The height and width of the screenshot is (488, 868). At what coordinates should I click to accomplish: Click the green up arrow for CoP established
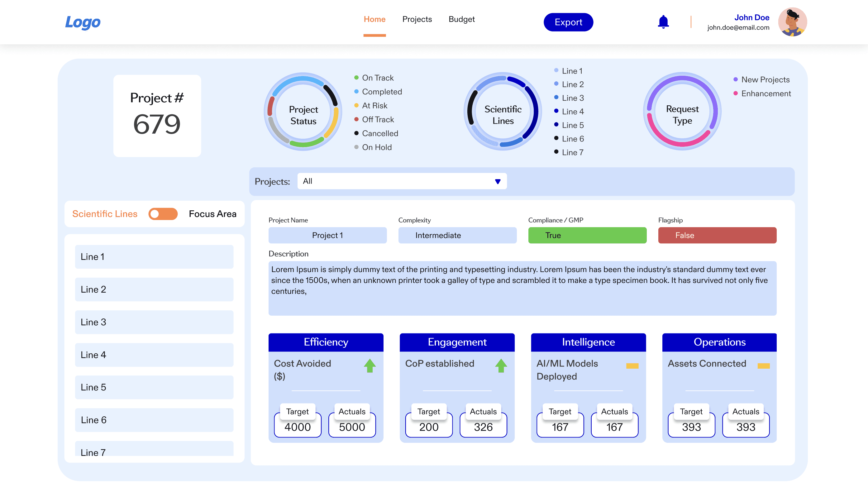tap(501, 365)
